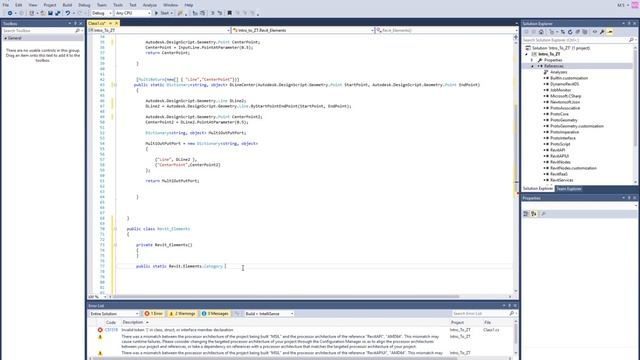Open the Build menu

[67, 5]
